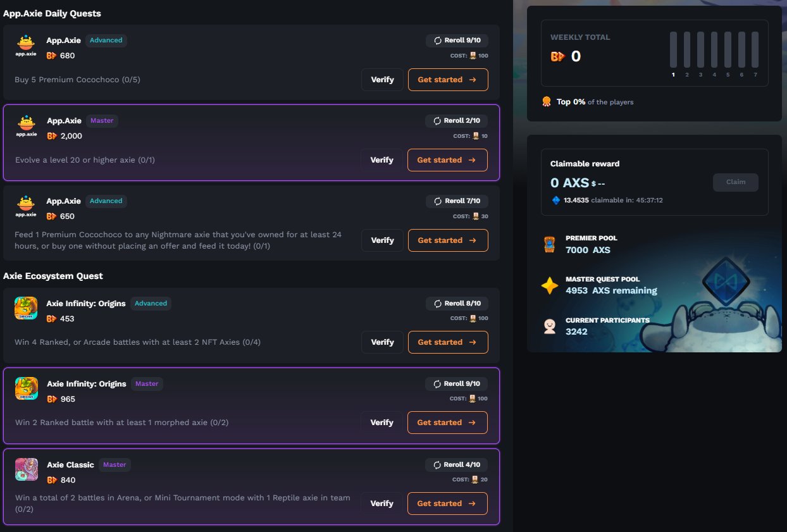Click the Premier Pool hourglass icon

tap(549, 245)
